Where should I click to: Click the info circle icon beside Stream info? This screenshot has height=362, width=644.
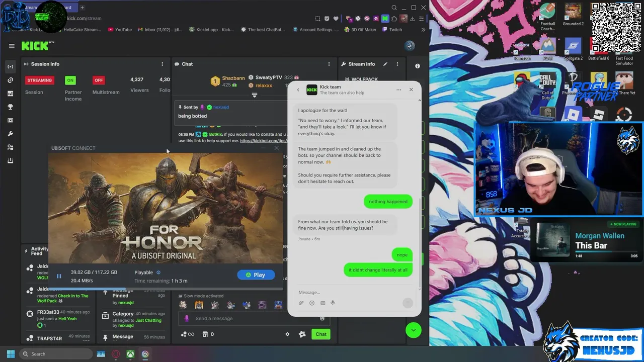[x=417, y=66]
